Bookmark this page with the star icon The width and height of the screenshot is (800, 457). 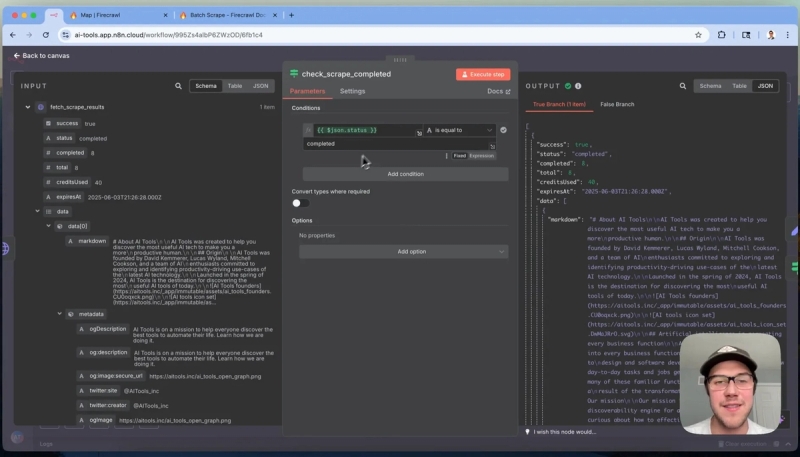point(698,35)
